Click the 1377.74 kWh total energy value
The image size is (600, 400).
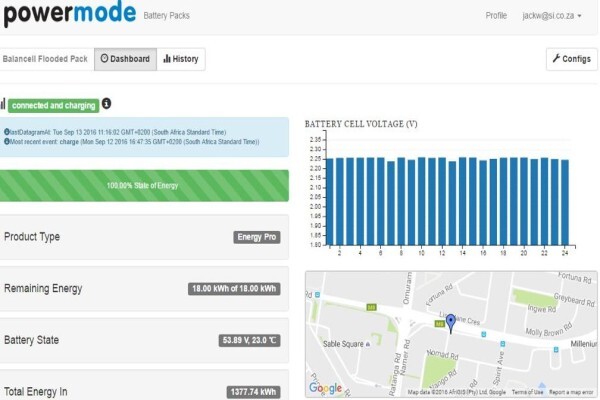point(253,392)
